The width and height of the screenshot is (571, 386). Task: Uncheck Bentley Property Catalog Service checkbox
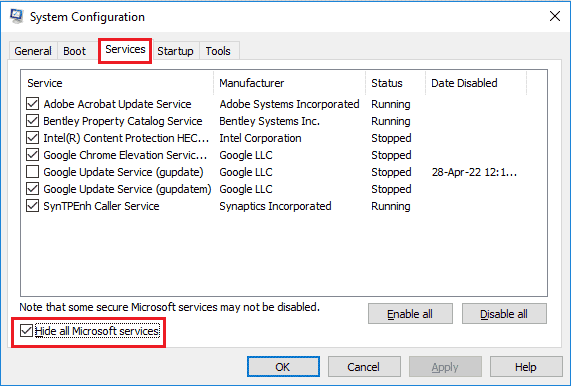(32, 121)
